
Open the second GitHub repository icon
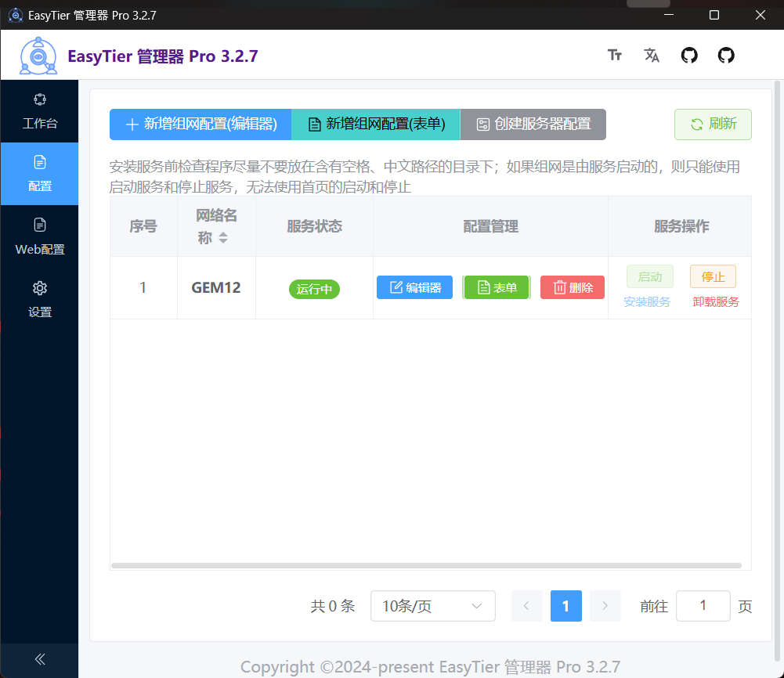tap(725, 55)
